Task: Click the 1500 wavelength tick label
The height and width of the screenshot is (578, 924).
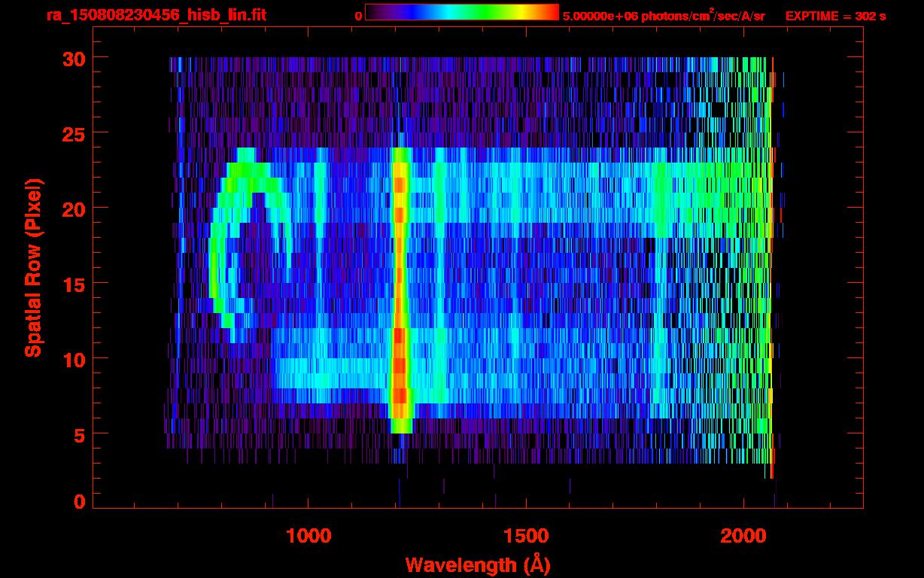Action: (524, 536)
